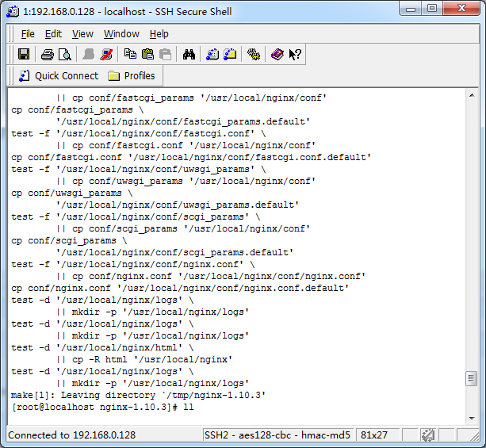Click the Quick Connect button label
This screenshot has width=486, height=448.
tap(67, 76)
